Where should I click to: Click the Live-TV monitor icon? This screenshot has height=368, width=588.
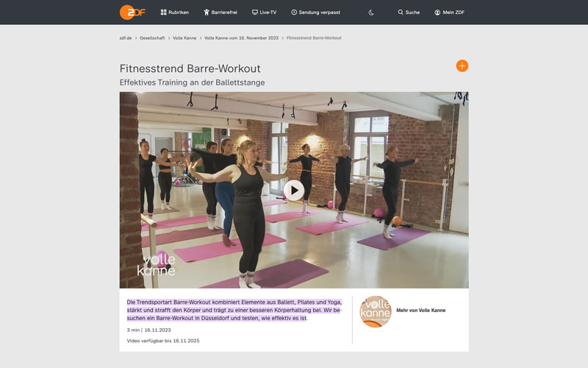(255, 12)
